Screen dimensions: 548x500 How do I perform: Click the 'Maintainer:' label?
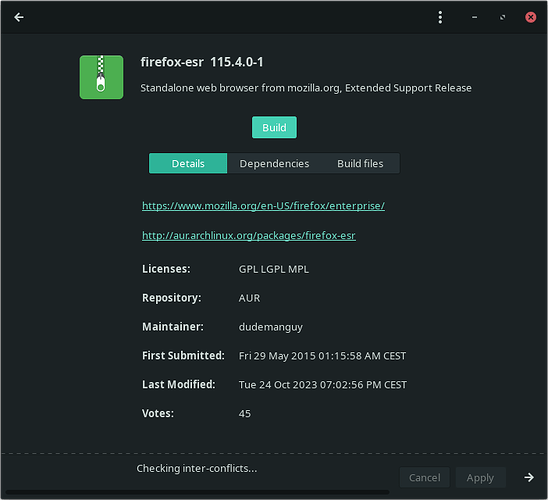click(173, 327)
